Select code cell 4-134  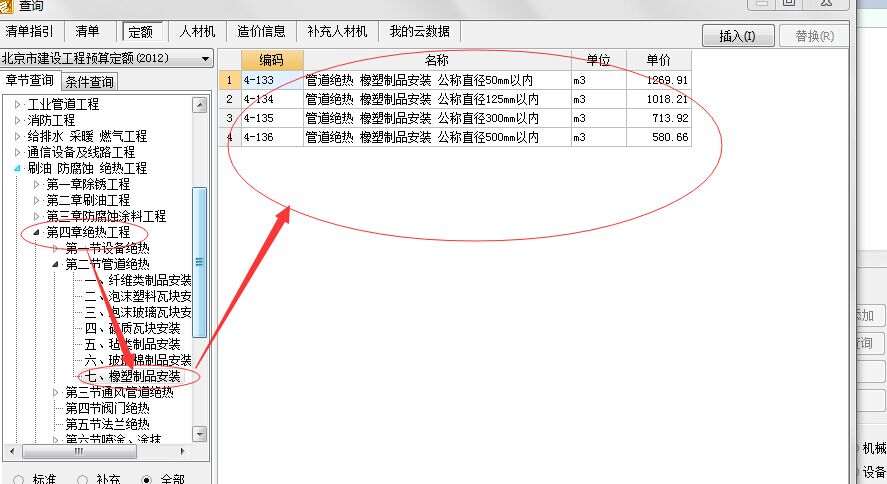272,99
